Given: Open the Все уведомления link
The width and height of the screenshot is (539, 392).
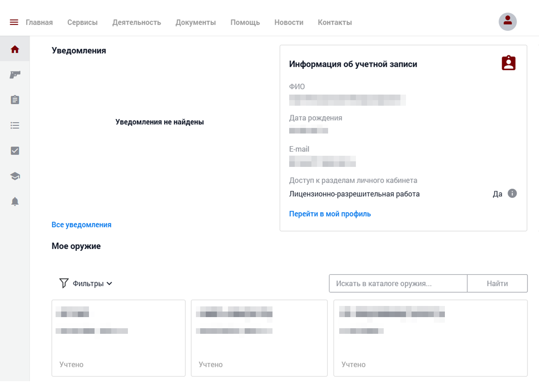Looking at the screenshot, I should (81, 225).
